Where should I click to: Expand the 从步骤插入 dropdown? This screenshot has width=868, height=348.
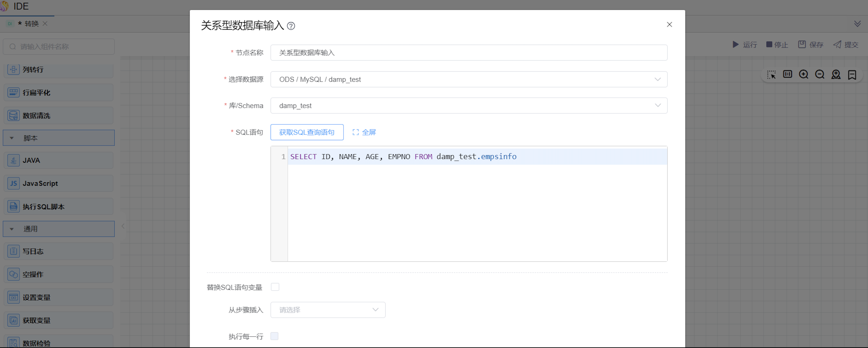point(328,310)
